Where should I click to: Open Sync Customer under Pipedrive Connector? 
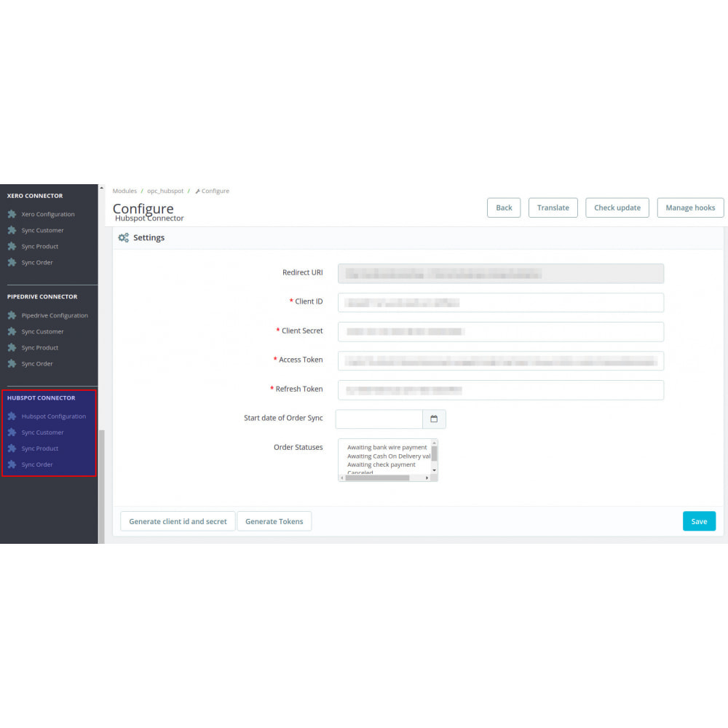coord(42,331)
